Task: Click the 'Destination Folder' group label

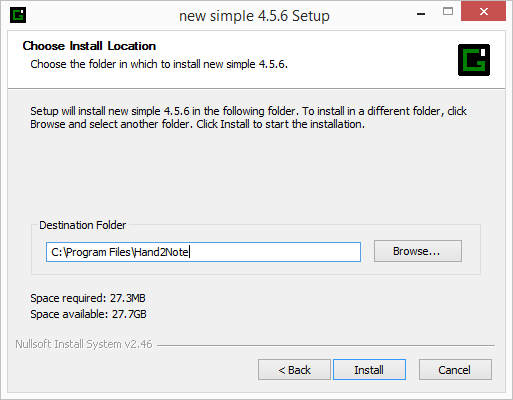Action: pyautogui.click(x=83, y=225)
